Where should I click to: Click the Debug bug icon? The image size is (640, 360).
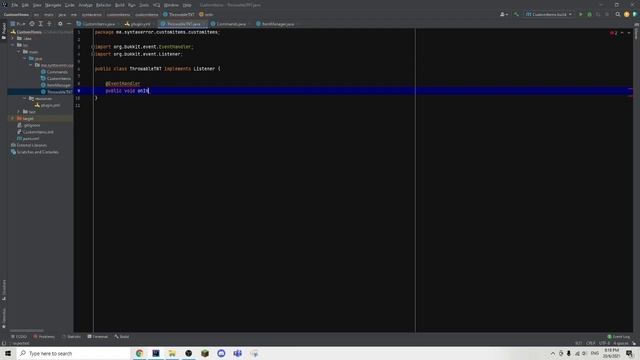[589, 14]
